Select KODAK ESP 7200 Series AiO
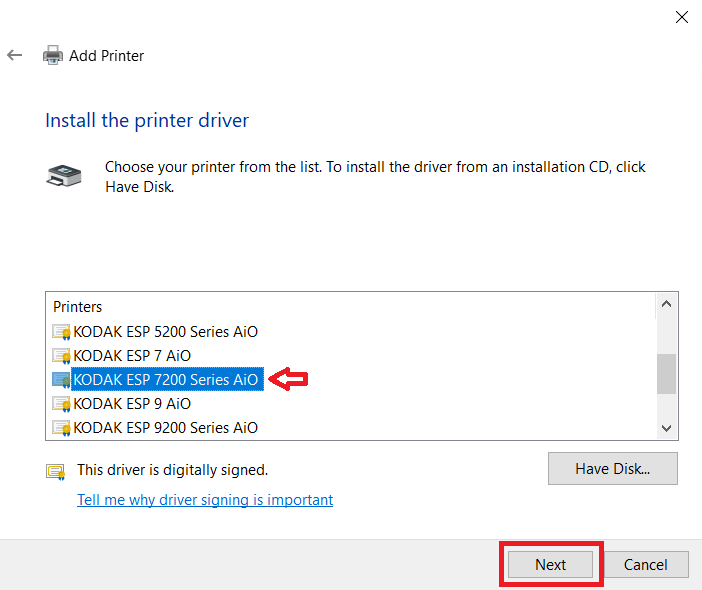702x590 pixels. (166, 380)
